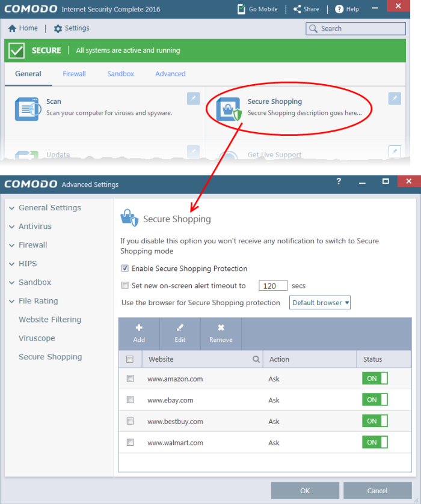The image size is (421, 504).
Task: Click the Secure Shopping tile title
Action: (274, 102)
